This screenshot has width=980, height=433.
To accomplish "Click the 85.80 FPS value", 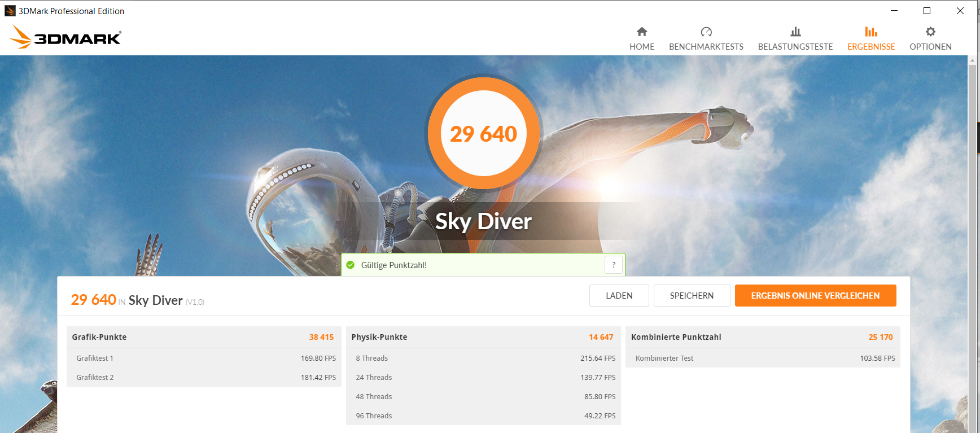I will [600, 396].
